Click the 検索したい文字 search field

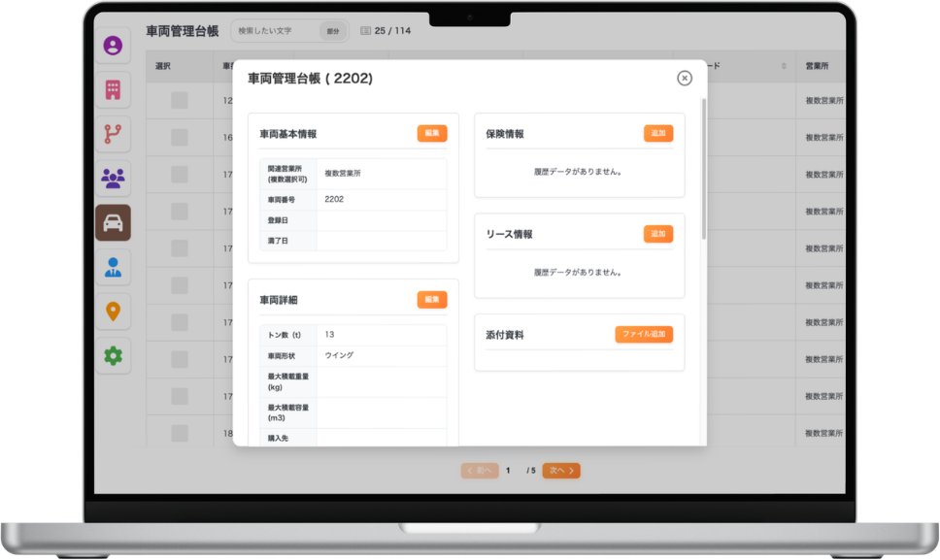tap(276, 31)
